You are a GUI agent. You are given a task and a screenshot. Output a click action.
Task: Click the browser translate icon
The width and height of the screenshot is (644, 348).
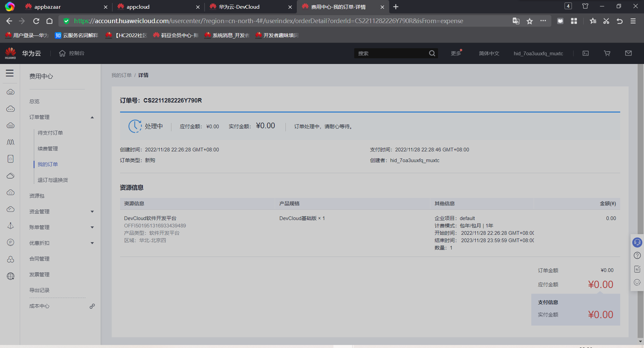click(x=516, y=21)
